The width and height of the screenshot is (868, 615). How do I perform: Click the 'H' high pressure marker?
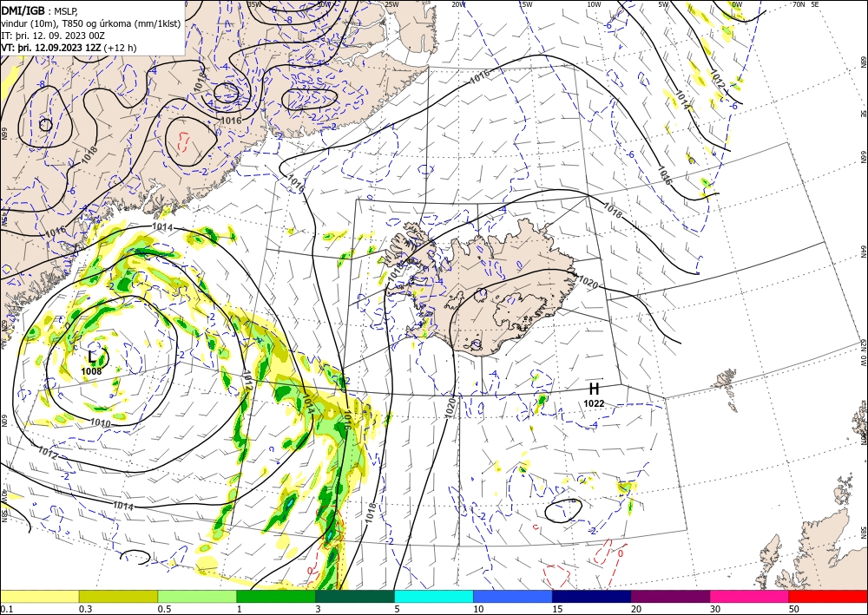594,389
